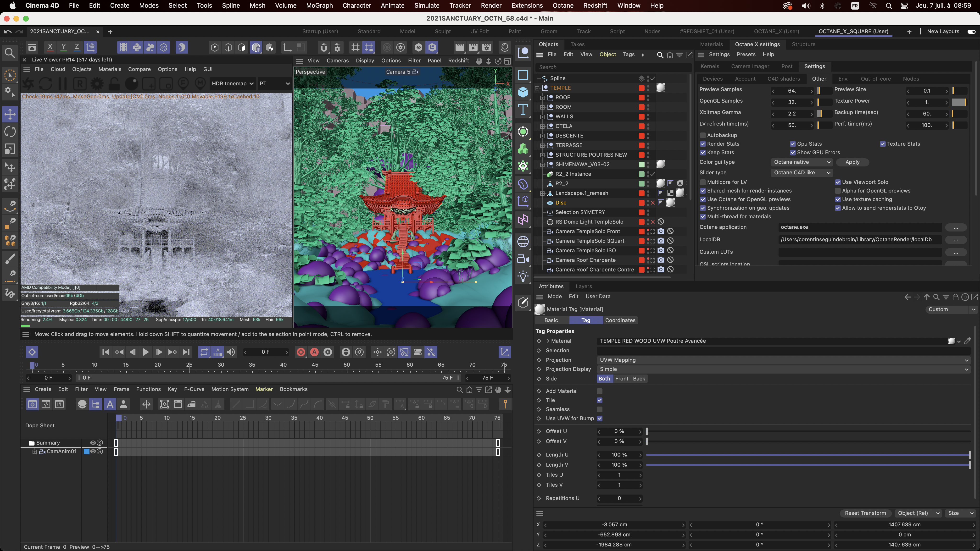The height and width of the screenshot is (551, 980).
Task: Select the Rotate tool in left toolbar
Action: click(10, 132)
